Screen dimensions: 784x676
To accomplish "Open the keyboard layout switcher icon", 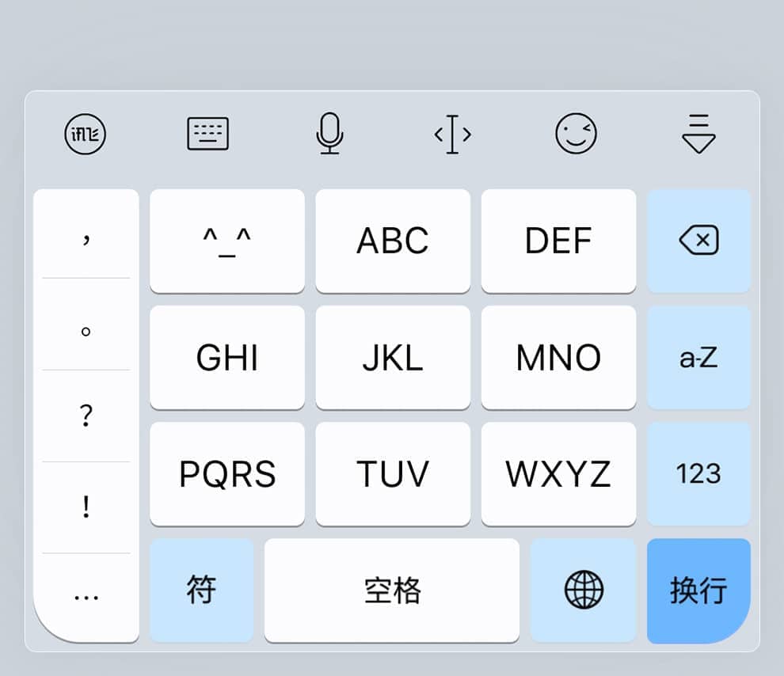I will [208, 134].
